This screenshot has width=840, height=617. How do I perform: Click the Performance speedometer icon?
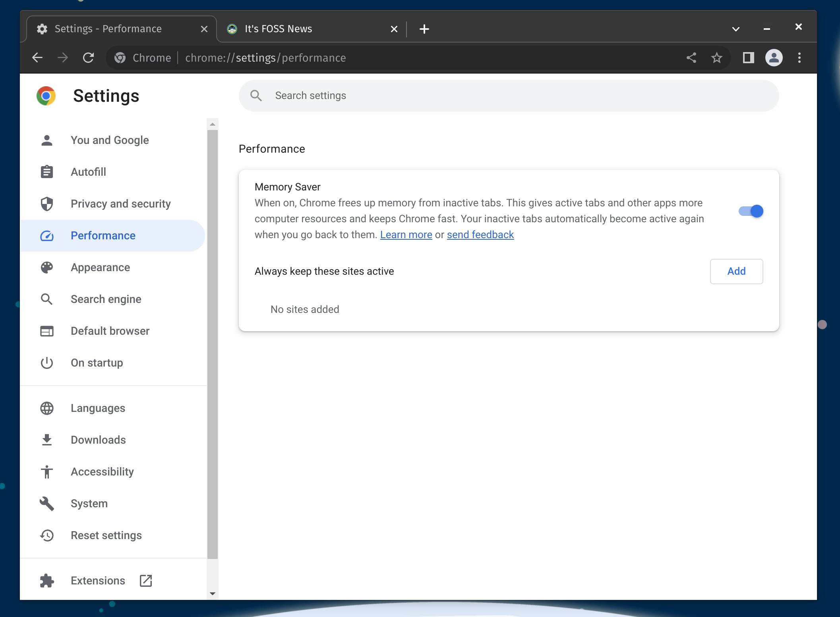point(46,235)
